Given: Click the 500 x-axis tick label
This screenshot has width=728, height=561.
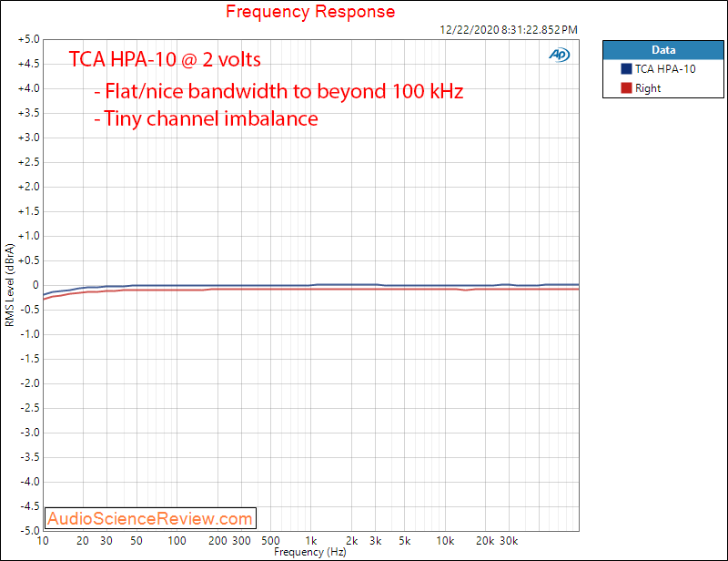Looking at the screenshot, I should [x=270, y=541].
